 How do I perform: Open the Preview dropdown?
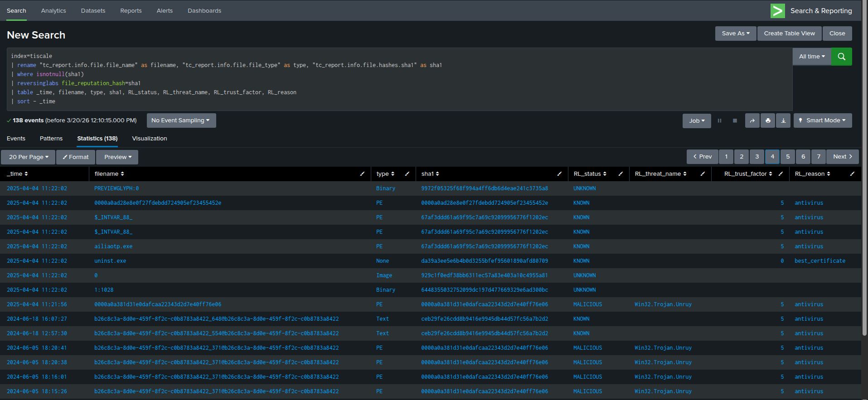point(117,157)
